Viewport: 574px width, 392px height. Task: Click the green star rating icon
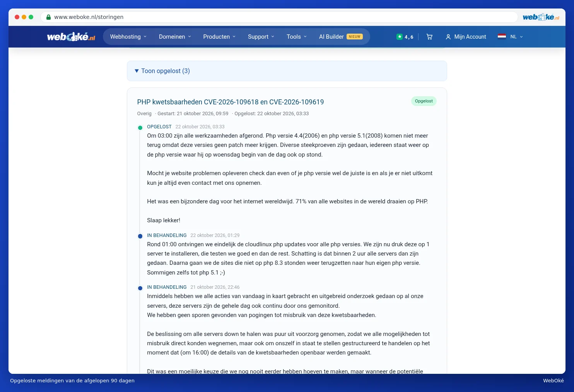[400, 37]
